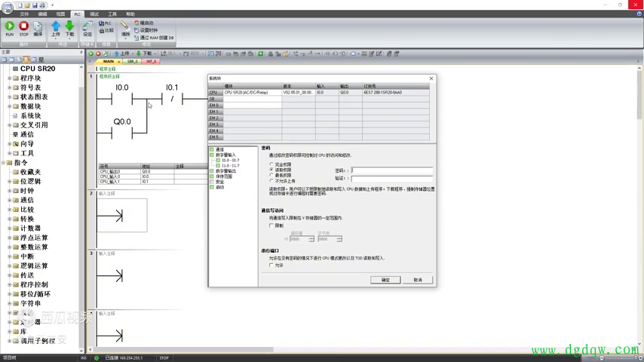The image size is (644, 362).
Task: Click the red STOP icon in ribbon
Action: 23,26
